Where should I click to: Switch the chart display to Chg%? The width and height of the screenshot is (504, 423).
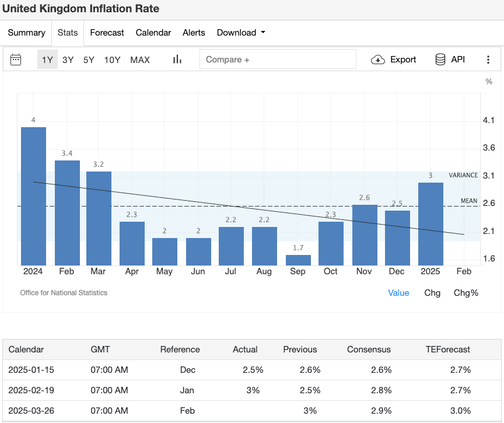466,293
